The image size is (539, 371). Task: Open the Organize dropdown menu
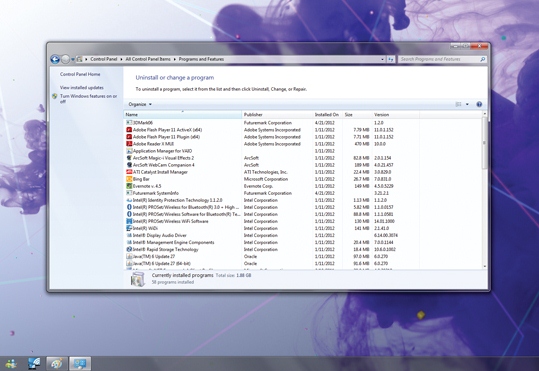tap(140, 104)
